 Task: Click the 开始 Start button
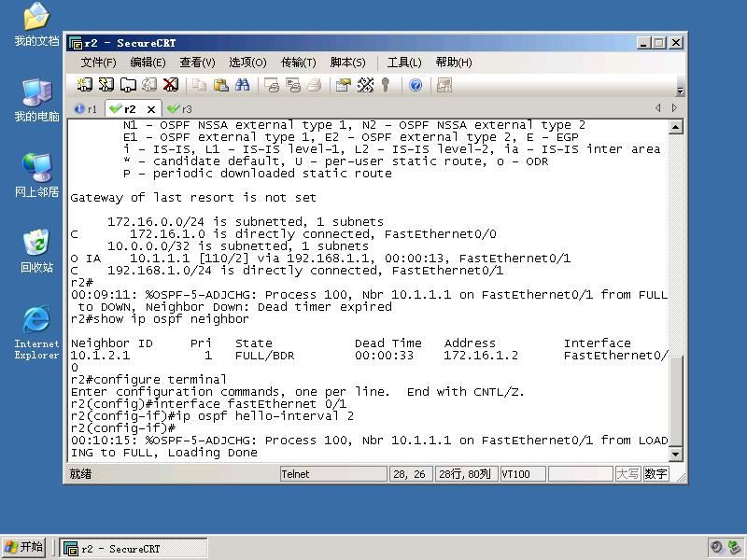click(x=24, y=547)
